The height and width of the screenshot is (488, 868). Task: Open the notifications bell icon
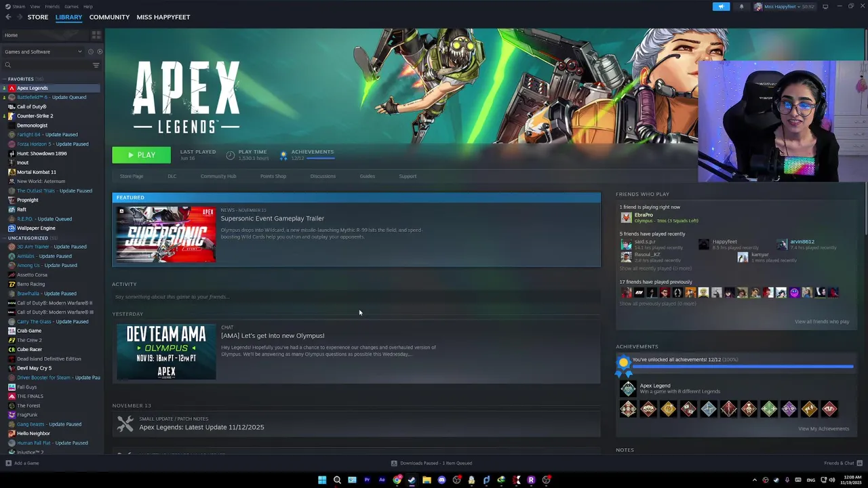741,7
